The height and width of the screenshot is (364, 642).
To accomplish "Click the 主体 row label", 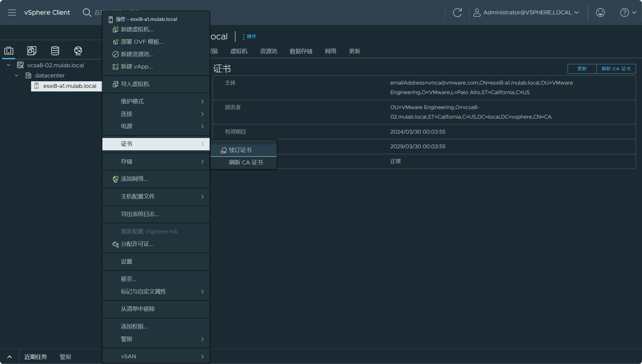I will point(230,83).
